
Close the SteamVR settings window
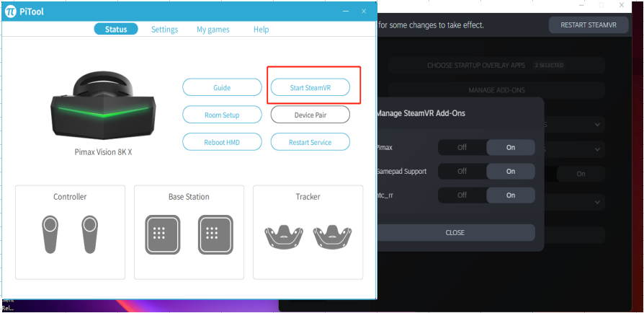[622, 5]
